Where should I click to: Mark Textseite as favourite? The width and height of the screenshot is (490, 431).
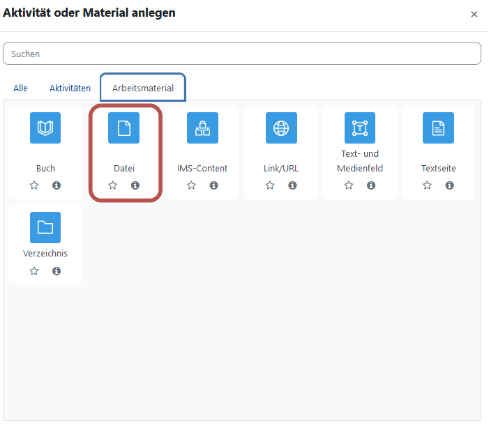(427, 185)
